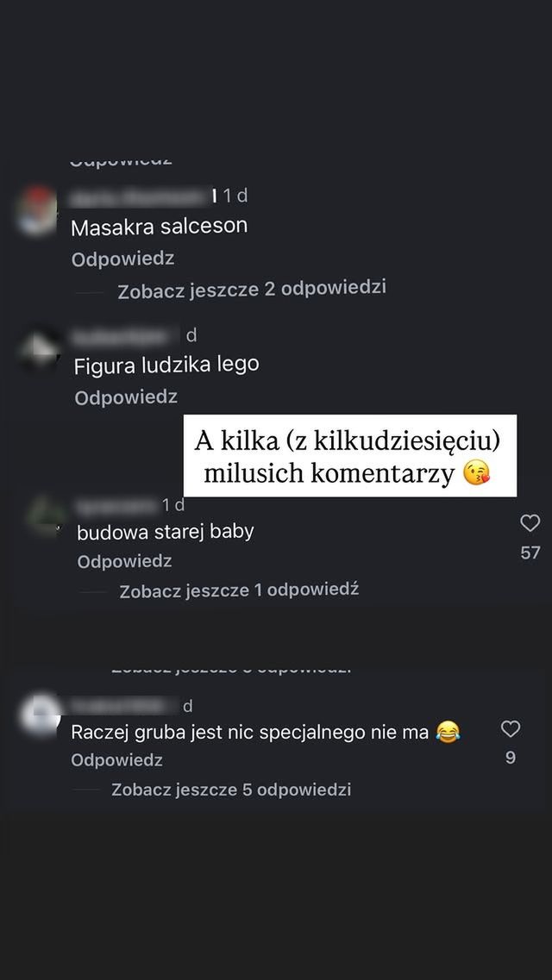552x980 pixels.
Task: Select the "A kilka (z kilkudziesięciu)" text sticker
Action: click(350, 456)
